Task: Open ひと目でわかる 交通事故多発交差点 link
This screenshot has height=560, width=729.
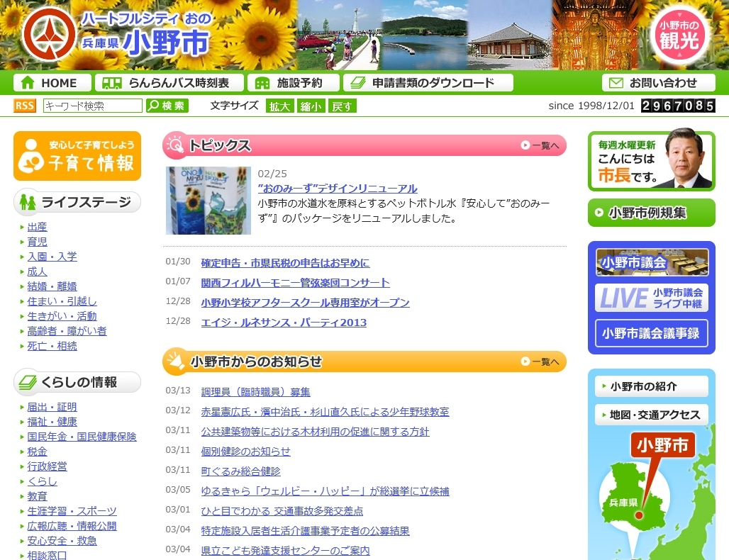Action: (x=282, y=511)
